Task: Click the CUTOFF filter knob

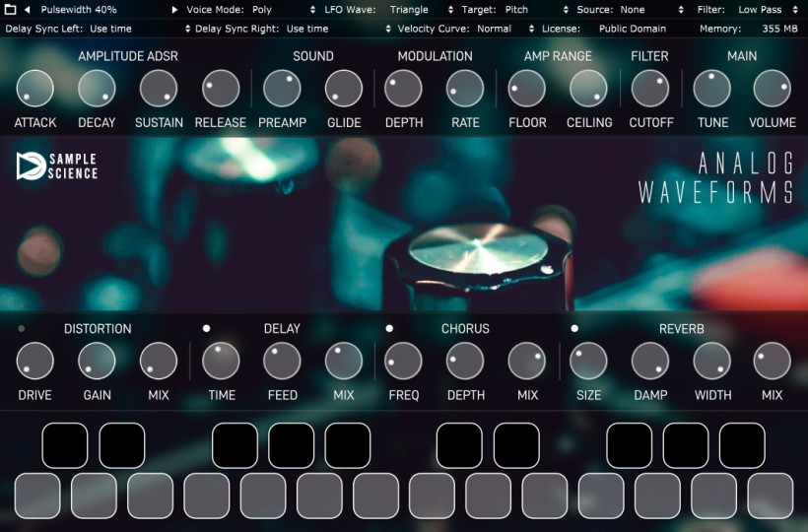Action: click(x=649, y=89)
